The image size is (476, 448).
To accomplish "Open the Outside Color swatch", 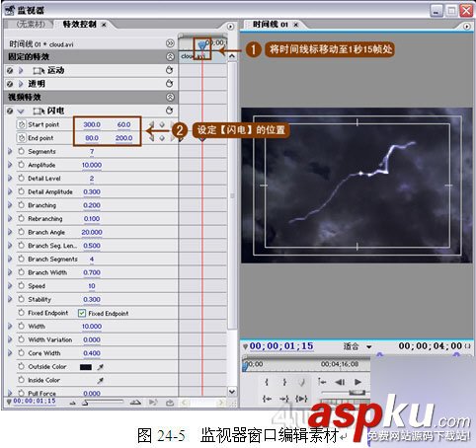I will coord(86,367).
